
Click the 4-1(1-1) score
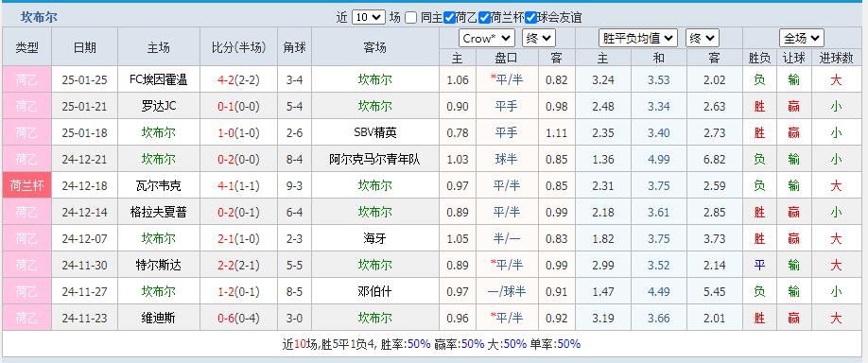pos(238,186)
